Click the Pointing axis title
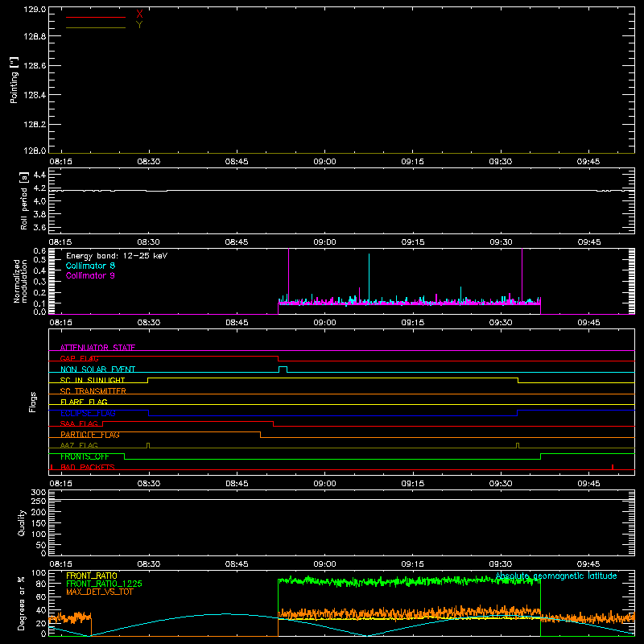This screenshot has height=644, width=644. point(14,80)
